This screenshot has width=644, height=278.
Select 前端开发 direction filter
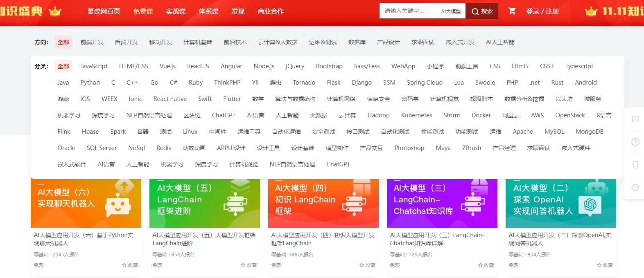tap(92, 42)
